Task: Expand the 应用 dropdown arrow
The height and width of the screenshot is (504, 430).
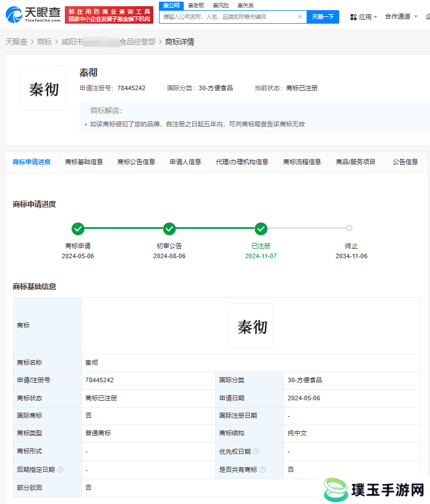Action: coord(375,17)
